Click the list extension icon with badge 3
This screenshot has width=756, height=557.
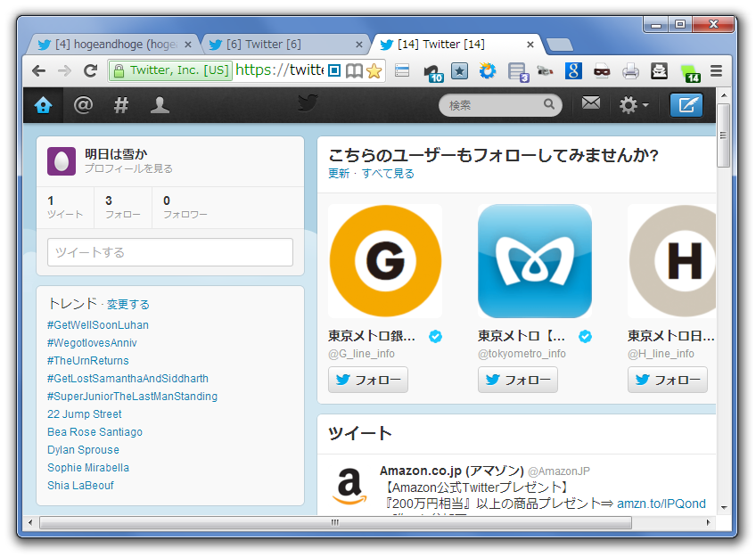coord(518,72)
